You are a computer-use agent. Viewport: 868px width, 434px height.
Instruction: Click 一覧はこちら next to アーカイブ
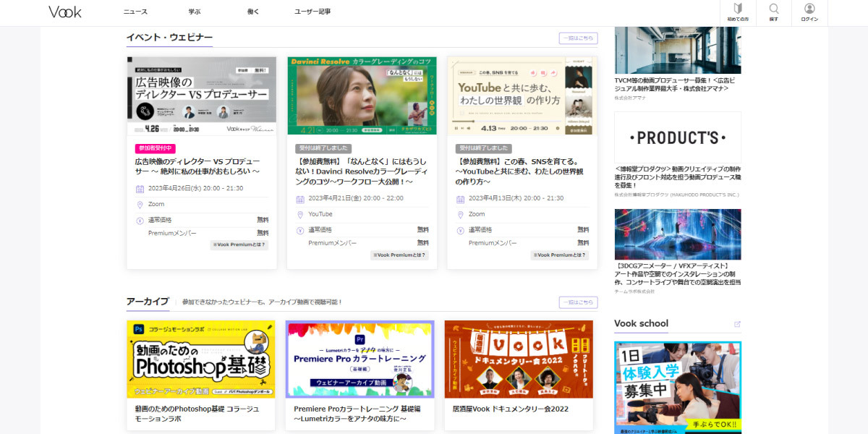coord(579,302)
